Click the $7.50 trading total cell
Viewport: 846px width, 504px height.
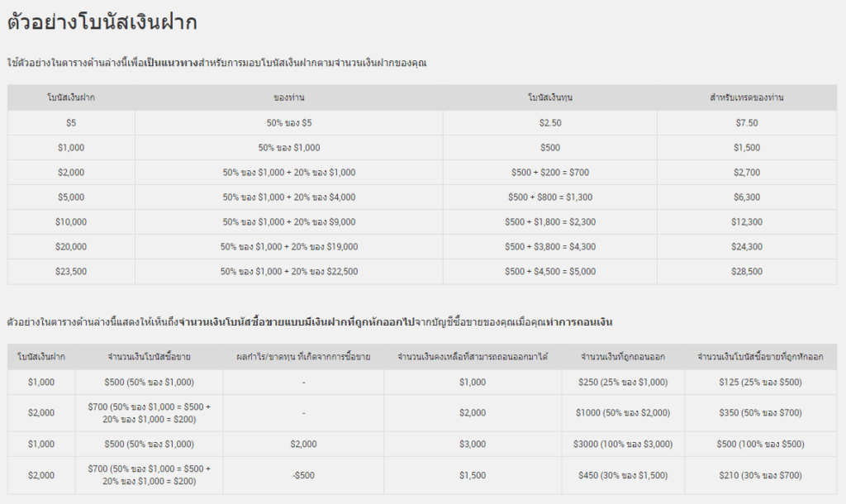747,123
